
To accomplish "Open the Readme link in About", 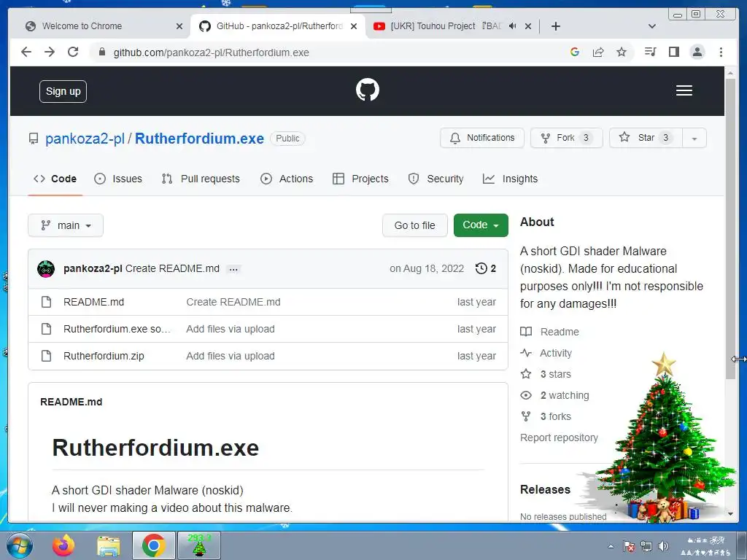I will [x=550, y=332].
